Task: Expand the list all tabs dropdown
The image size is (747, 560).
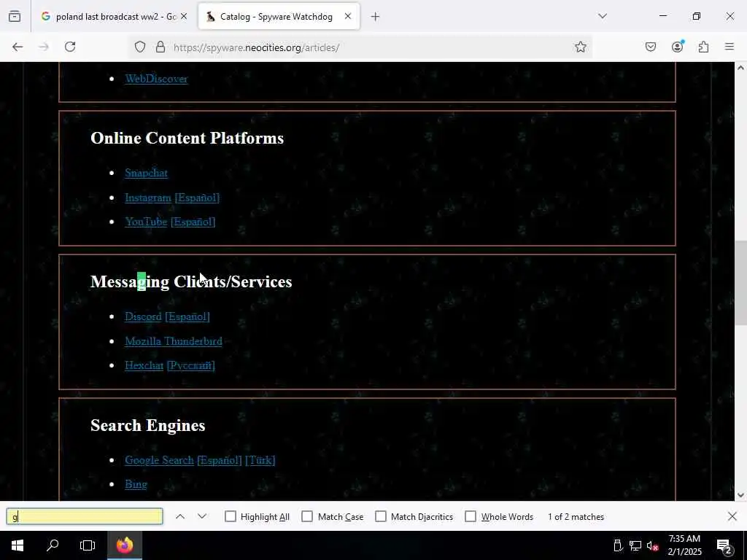Action: coord(603,17)
